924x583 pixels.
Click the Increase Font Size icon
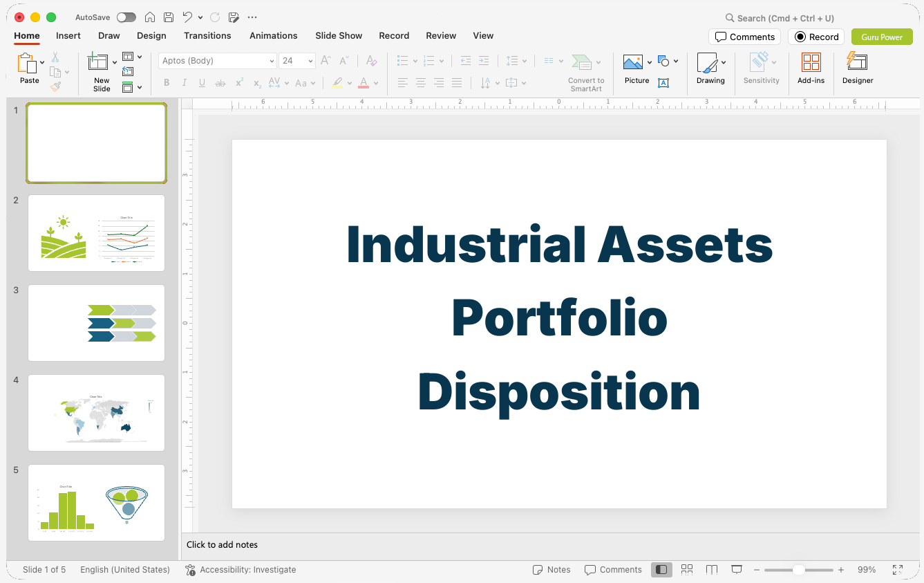326,61
